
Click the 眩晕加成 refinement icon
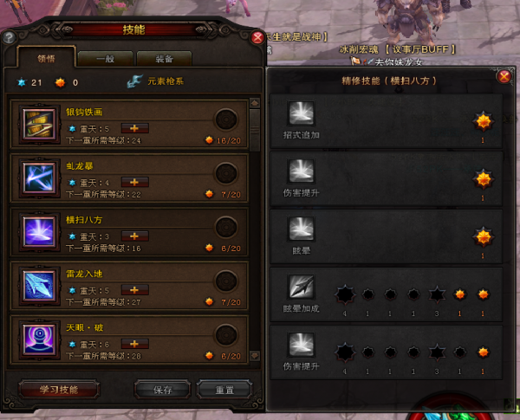301,287
